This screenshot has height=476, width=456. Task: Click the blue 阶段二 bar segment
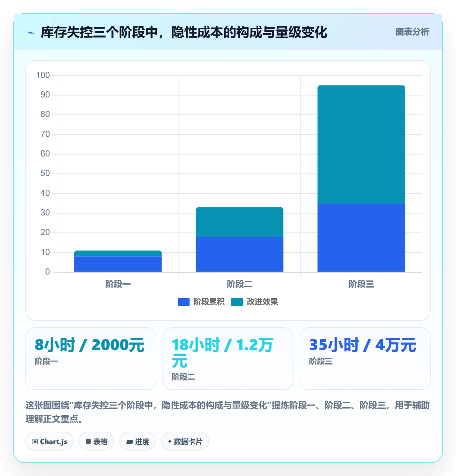[239, 254]
